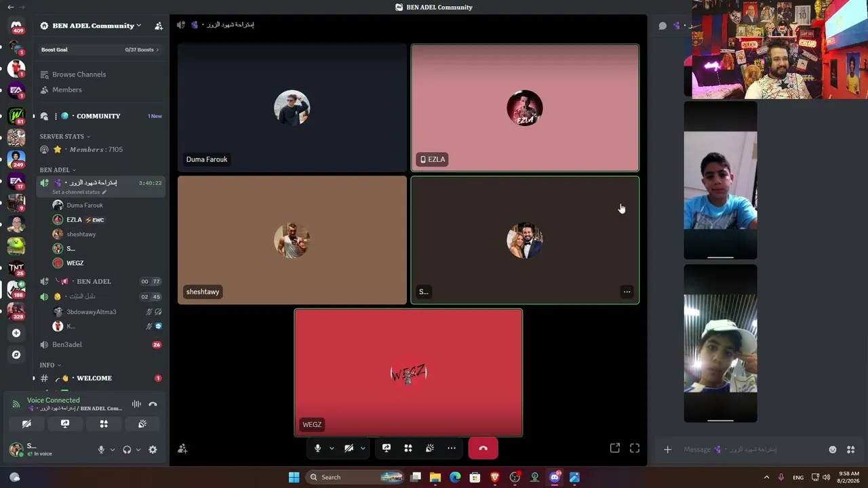Open File Explorer from taskbar
The width and height of the screenshot is (868, 488).
(x=435, y=477)
